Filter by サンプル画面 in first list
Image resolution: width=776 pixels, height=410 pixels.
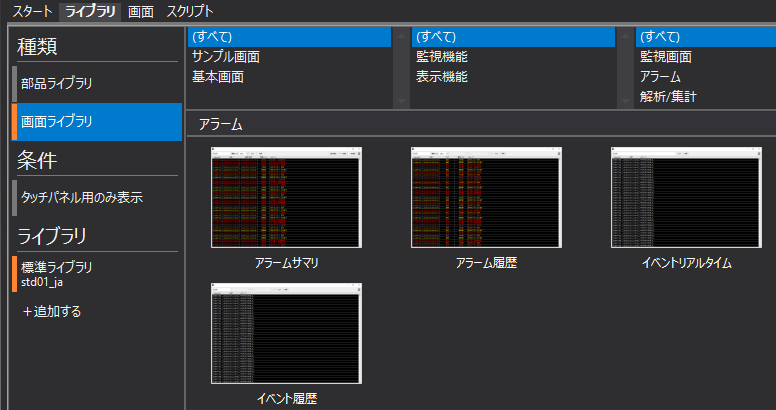pos(226,57)
